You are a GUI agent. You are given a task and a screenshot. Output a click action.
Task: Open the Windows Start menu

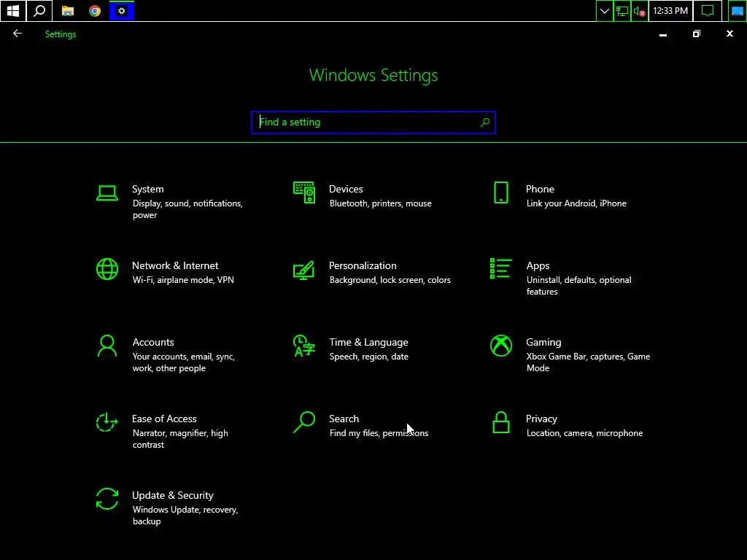pyautogui.click(x=13, y=11)
